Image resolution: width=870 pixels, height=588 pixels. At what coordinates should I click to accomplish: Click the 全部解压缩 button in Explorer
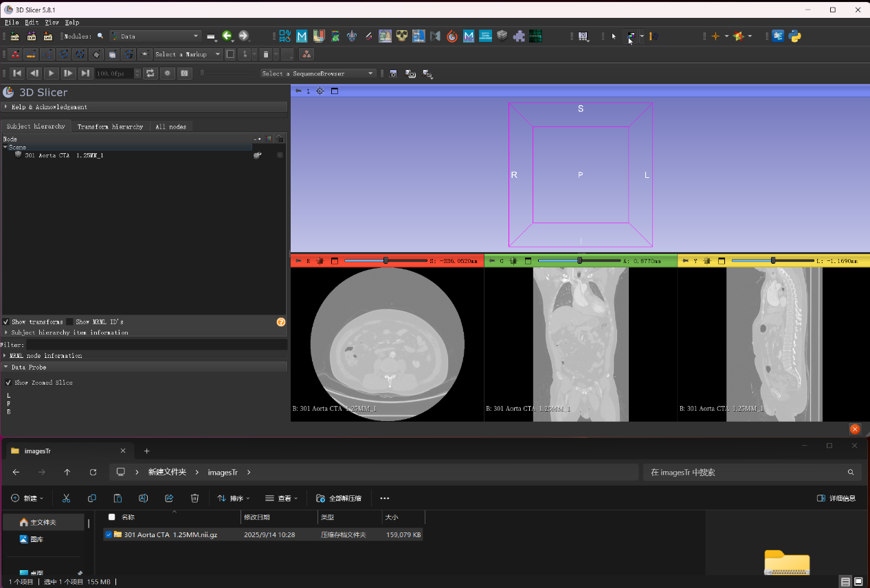click(338, 498)
